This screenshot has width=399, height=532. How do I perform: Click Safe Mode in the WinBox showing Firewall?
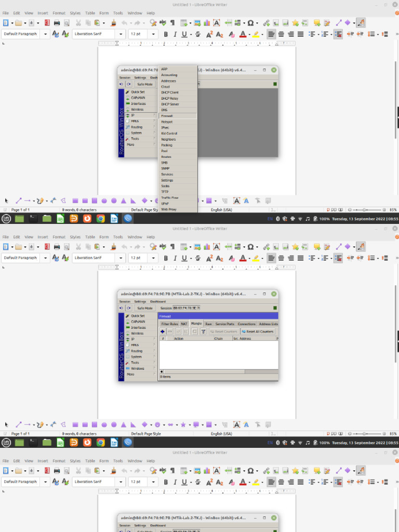[145, 308]
